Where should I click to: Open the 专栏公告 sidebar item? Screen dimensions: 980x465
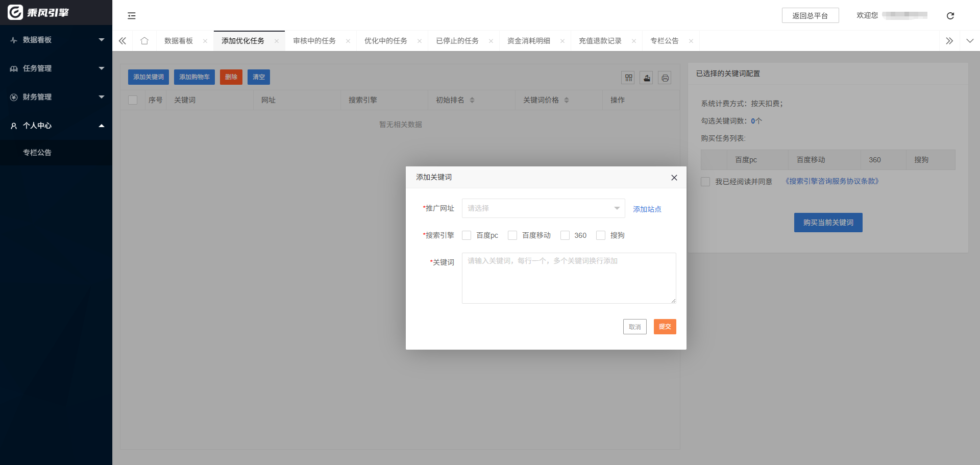37,153
